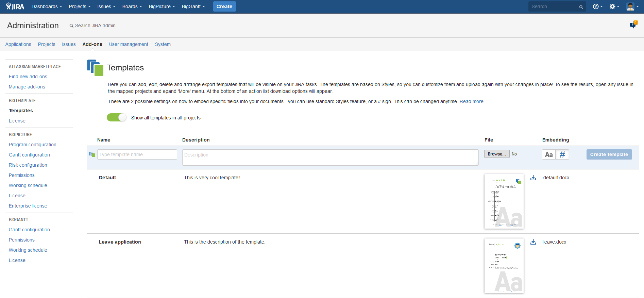644x298 pixels.
Task: Open Program configuration link
Action: (33, 145)
